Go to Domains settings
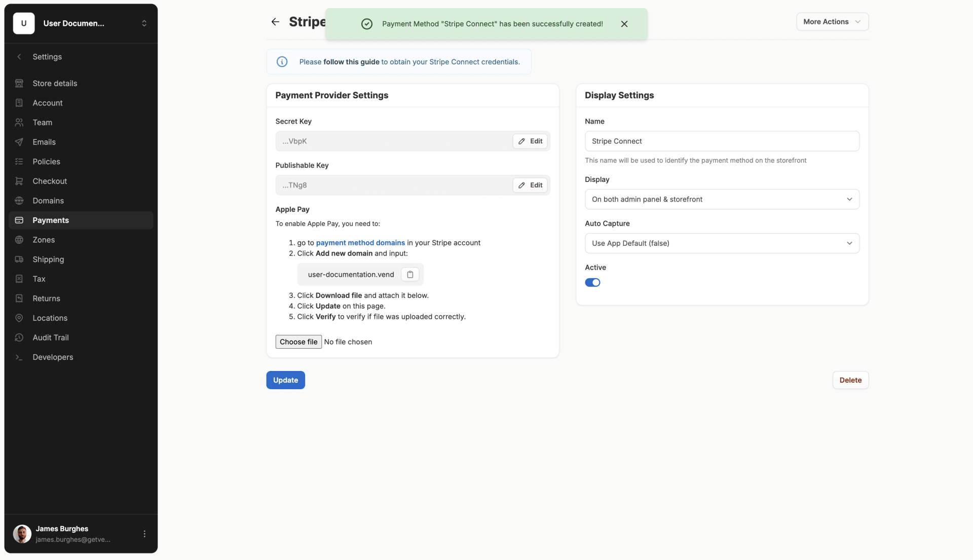Screen dimensions: 973x560 point(81,201)
